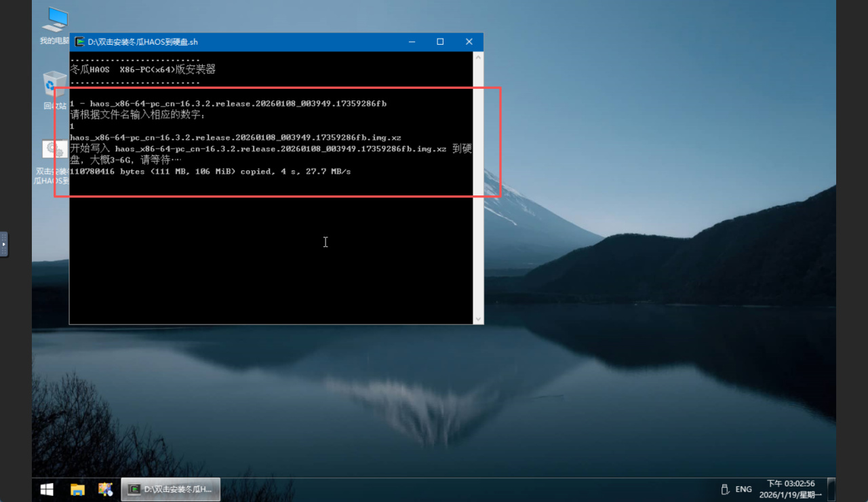
Task: Open the Windows Start menu
Action: tap(47, 489)
